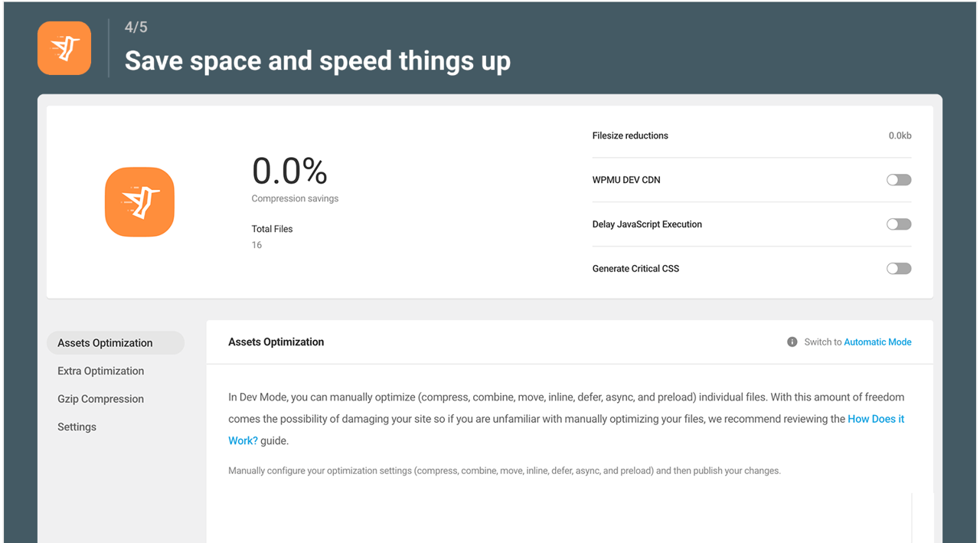
Task: Click the Automatic Mode link
Action: point(877,342)
